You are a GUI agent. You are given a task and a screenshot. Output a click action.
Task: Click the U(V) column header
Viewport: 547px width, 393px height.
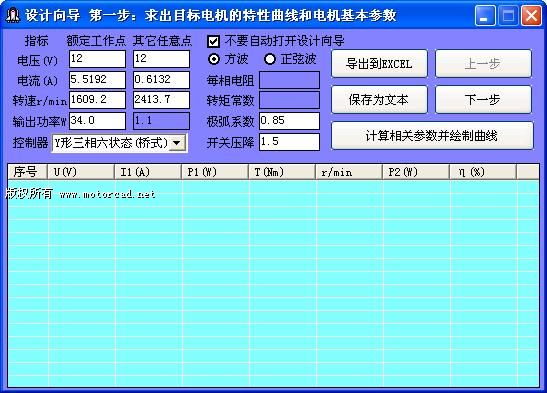click(x=81, y=172)
